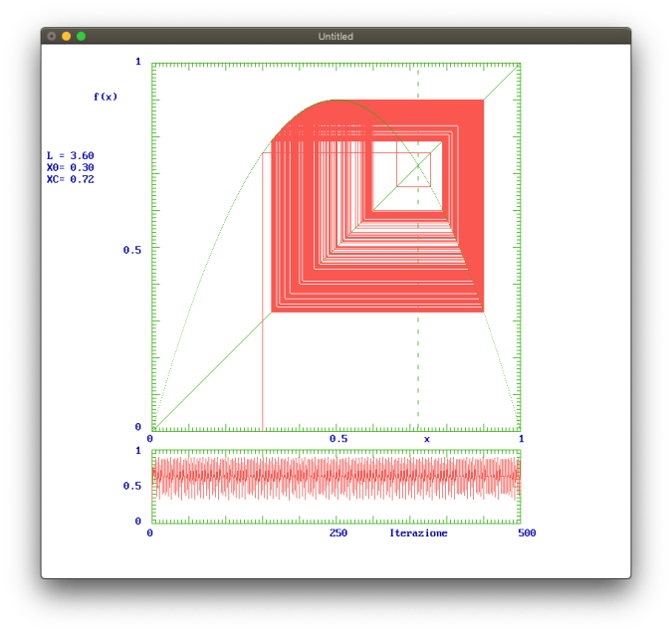Click the "x" label under main plot
This screenshot has width=672, height=633.
[x=426, y=439]
